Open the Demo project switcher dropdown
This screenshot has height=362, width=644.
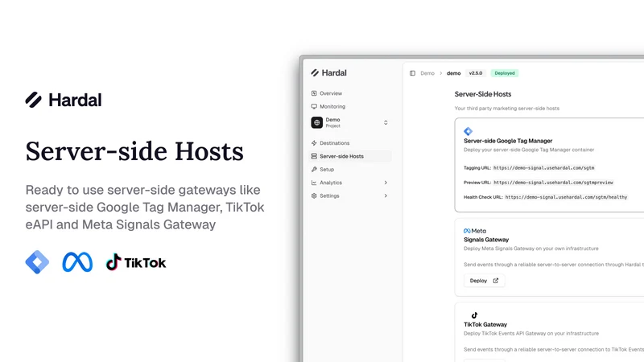[386, 122]
